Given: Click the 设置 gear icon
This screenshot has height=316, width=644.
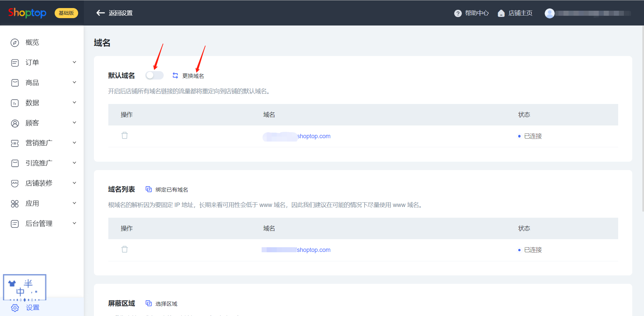Looking at the screenshot, I should tap(15, 308).
